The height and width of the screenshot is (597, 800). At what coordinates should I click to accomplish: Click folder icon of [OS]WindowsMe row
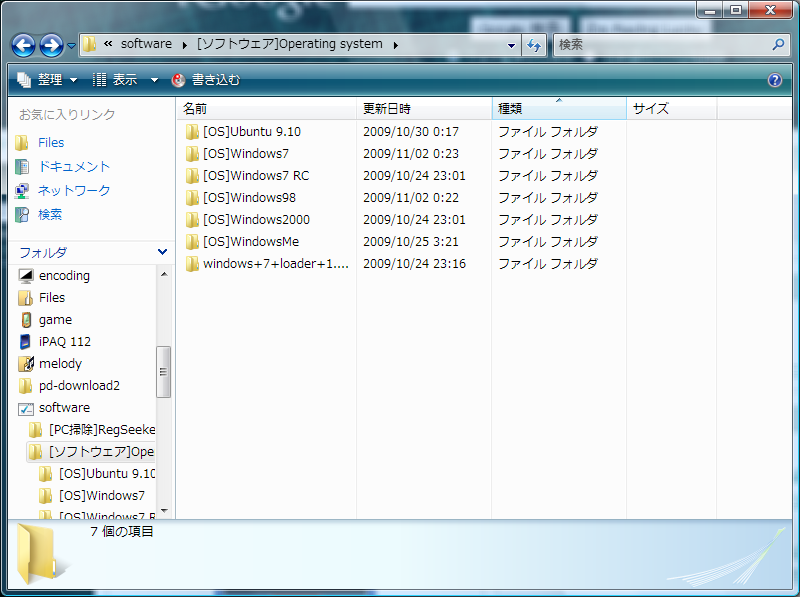click(192, 241)
